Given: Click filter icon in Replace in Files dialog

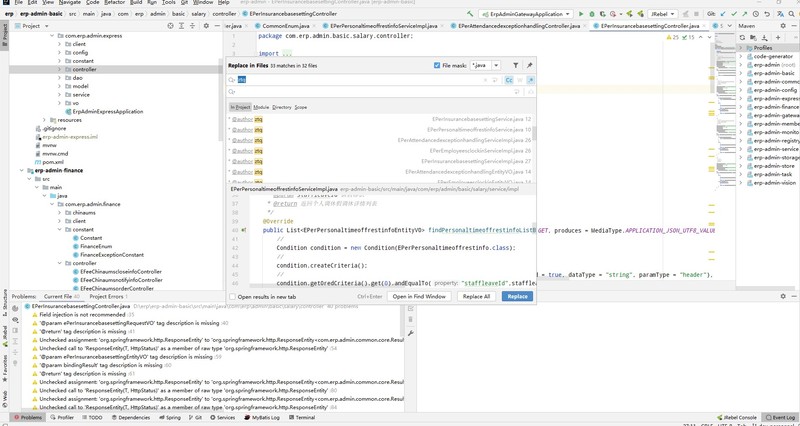Looking at the screenshot, I should [x=516, y=65].
